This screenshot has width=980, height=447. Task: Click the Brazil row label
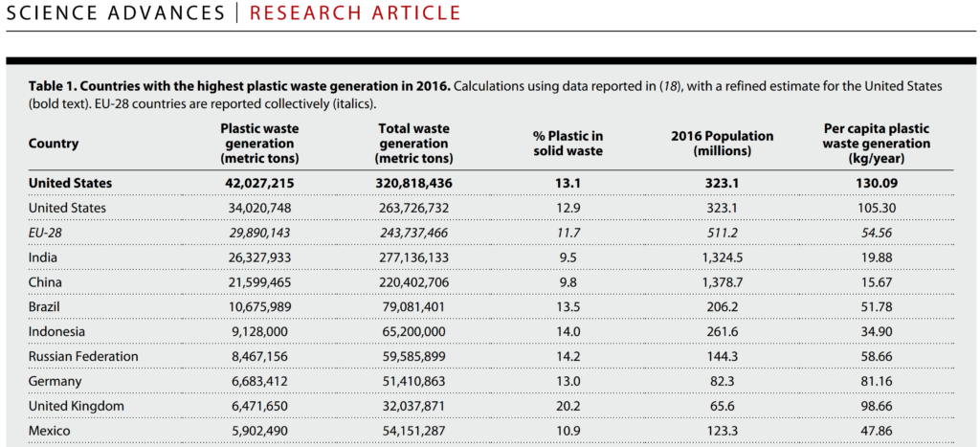[x=44, y=306]
